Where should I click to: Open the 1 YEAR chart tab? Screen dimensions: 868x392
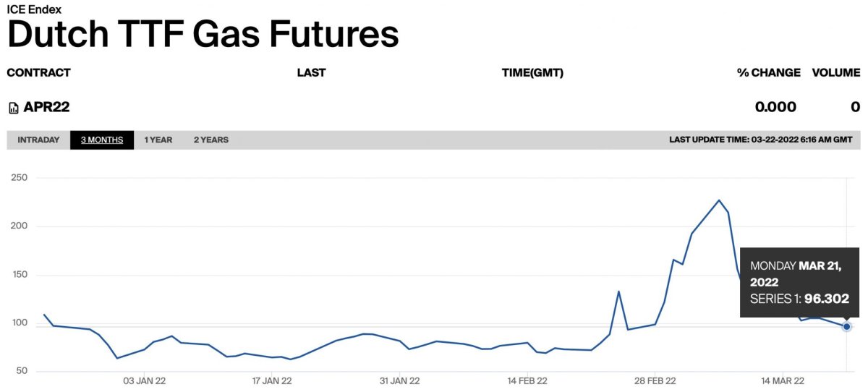[158, 140]
